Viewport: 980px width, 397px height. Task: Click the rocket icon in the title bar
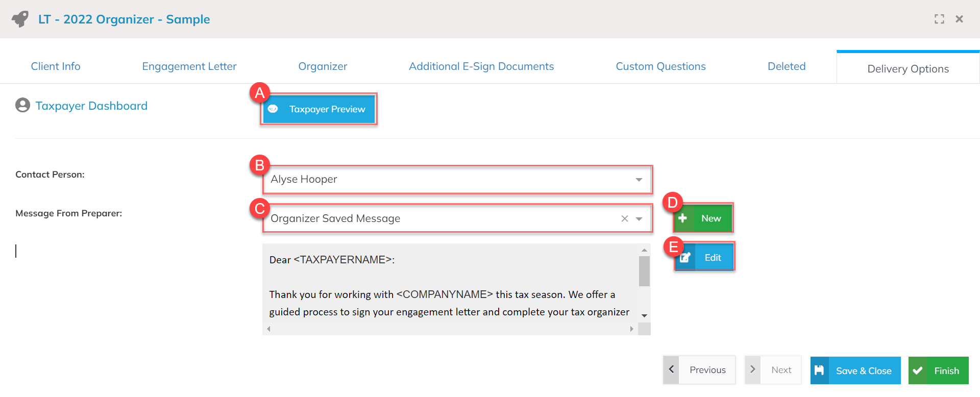[x=20, y=19]
